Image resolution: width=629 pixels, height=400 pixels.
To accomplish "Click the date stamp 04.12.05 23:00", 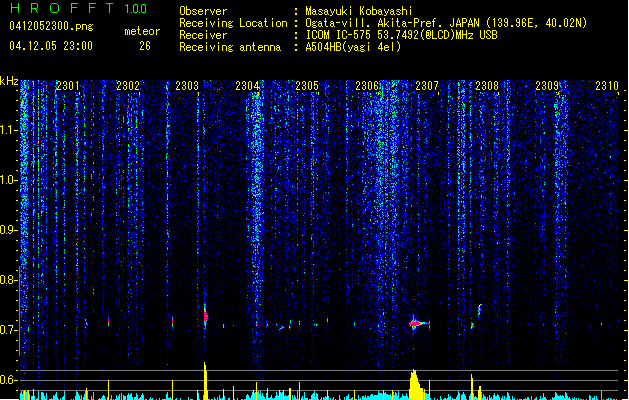I will (x=51, y=46).
